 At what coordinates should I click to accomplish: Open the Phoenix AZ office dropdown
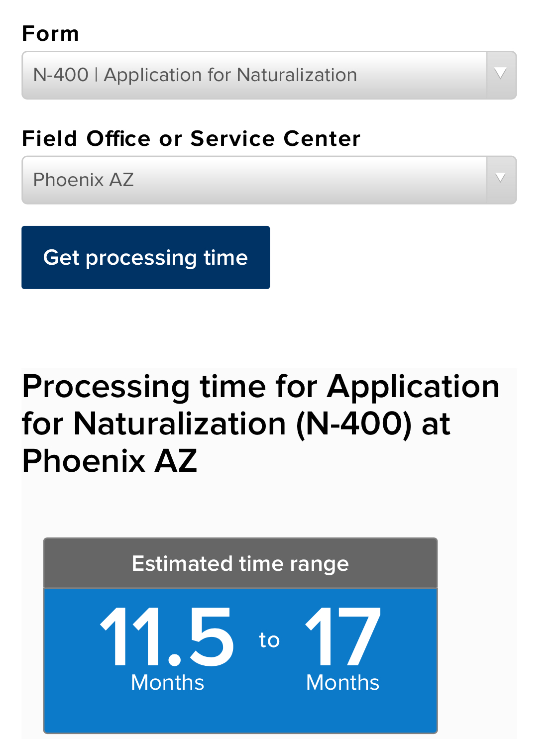(269, 180)
